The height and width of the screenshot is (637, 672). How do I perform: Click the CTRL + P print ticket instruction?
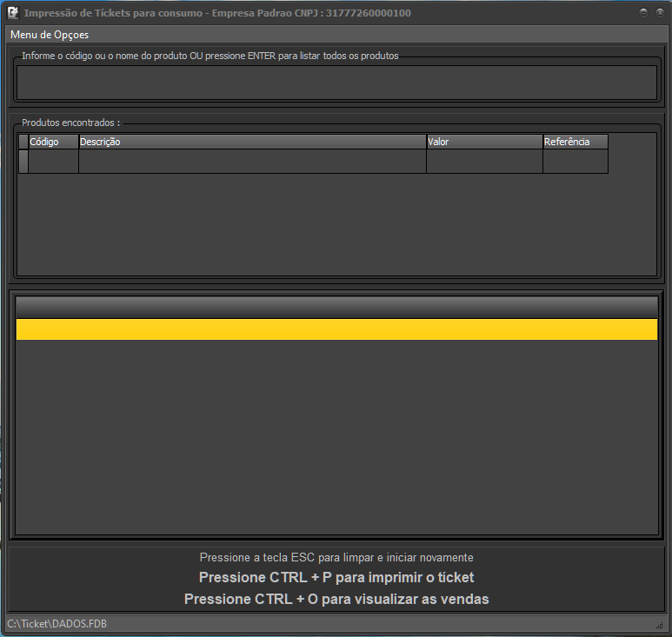coord(336,577)
